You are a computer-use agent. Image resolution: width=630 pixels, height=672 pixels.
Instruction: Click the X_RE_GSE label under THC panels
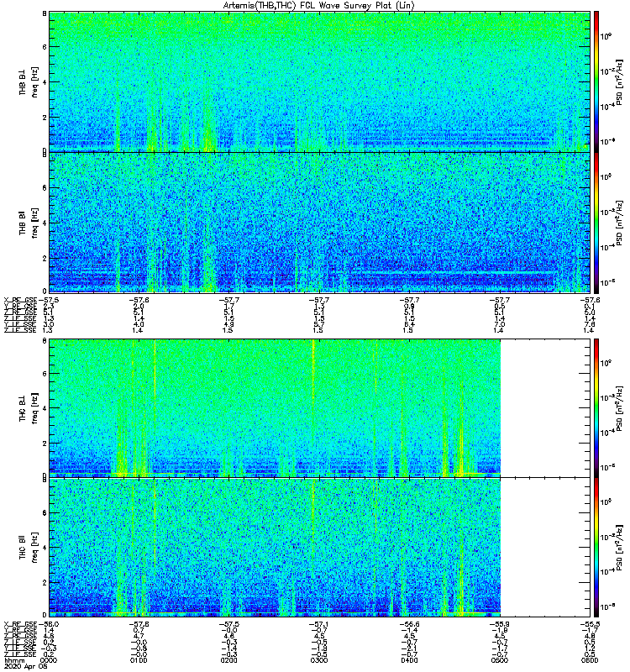[x=20, y=624]
